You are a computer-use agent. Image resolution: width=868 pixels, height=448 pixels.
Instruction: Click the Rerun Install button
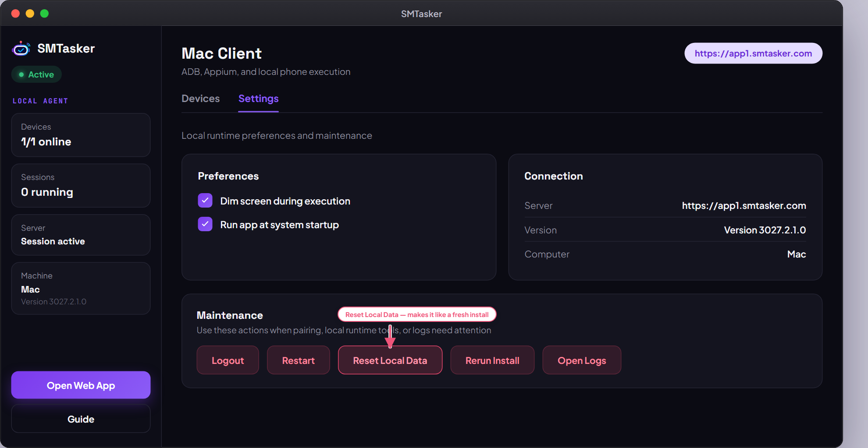(492, 360)
